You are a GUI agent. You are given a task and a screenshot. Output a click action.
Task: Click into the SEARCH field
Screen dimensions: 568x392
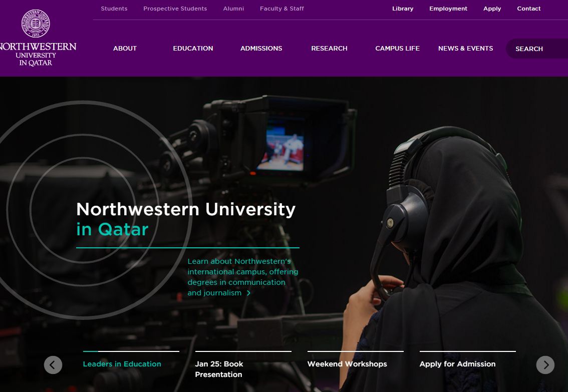point(537,49)
